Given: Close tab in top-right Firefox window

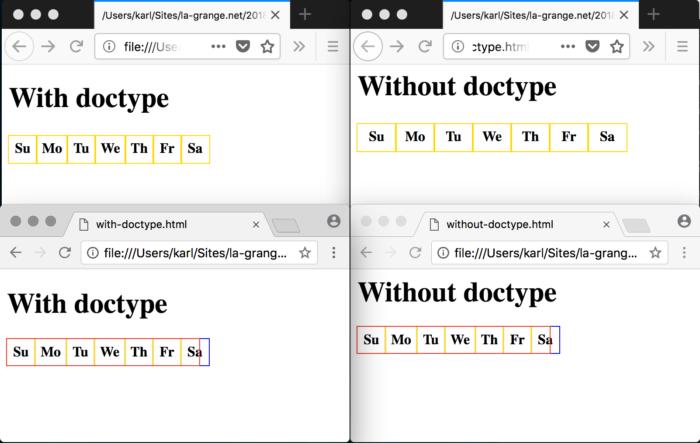Looking at the screenshot, I should click(624, 15).
